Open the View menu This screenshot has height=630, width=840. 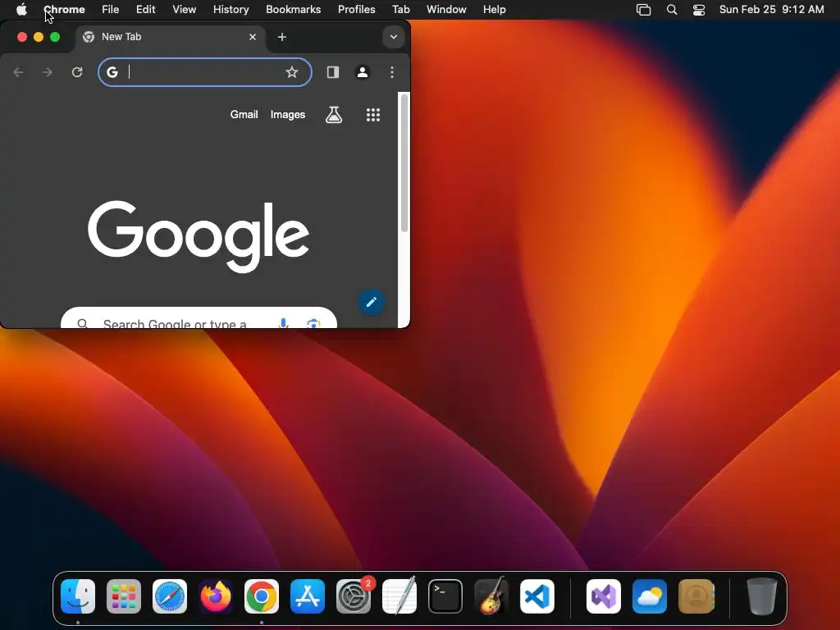tap(185, 10)
